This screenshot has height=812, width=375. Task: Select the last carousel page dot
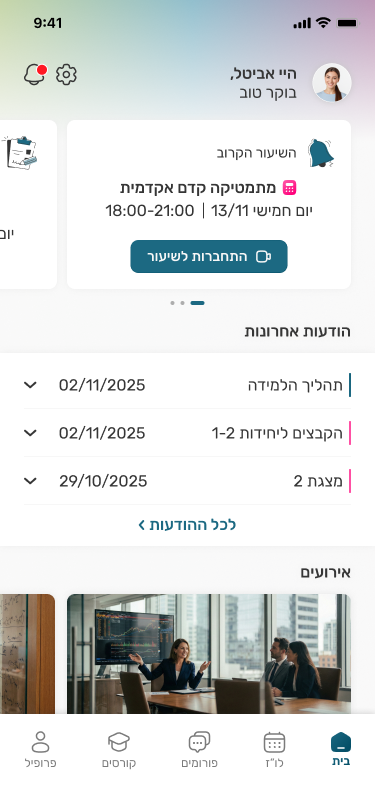coord(172,303)
